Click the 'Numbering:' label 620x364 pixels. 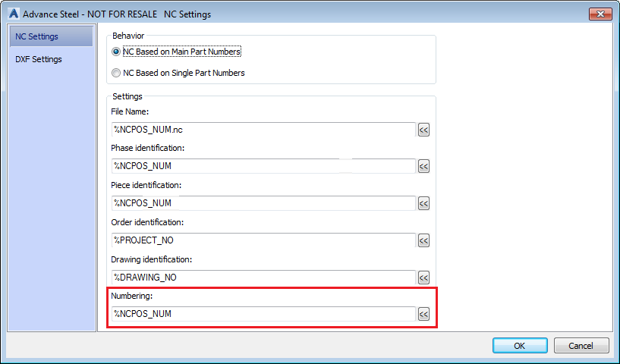pos(132,296)
